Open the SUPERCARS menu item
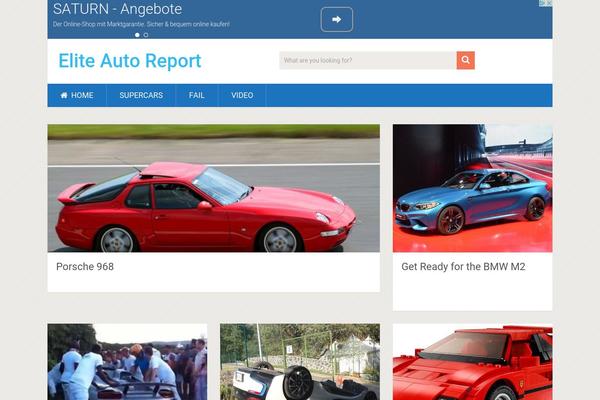This screenshot has height=400, width=600. point(141,95)
